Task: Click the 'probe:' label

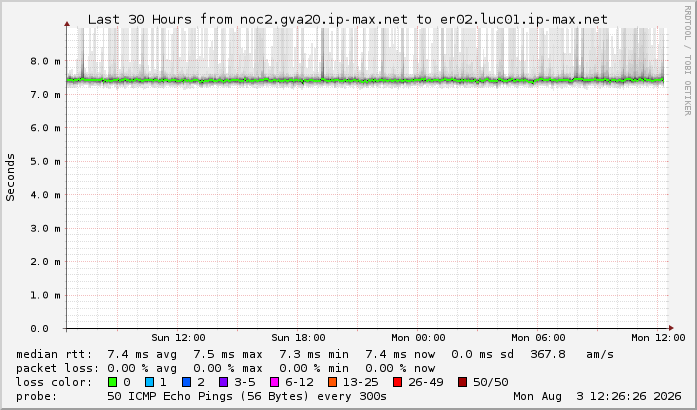Action: (37, 396)
